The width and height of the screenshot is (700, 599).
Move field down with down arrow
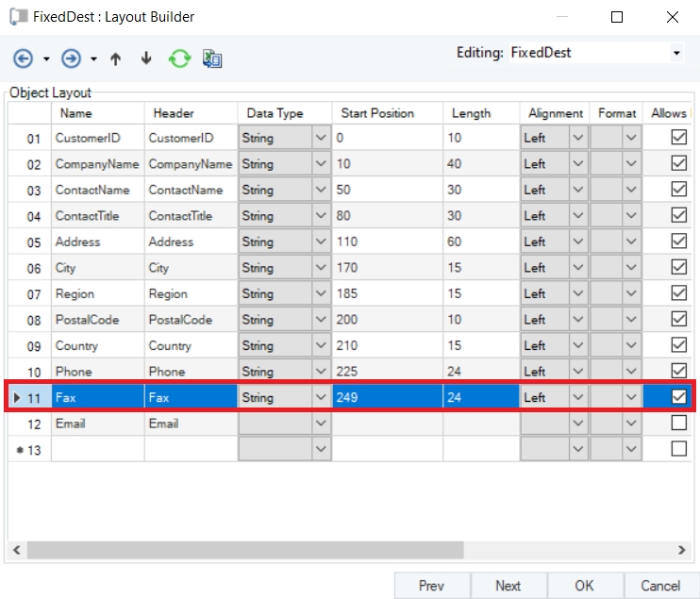tap(146, 58)
